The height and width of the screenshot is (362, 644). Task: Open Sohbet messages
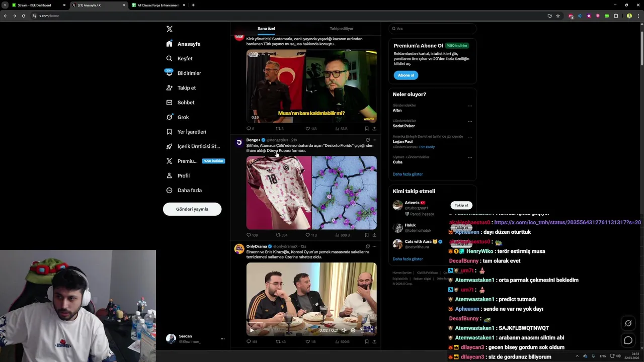click(181, 102)
